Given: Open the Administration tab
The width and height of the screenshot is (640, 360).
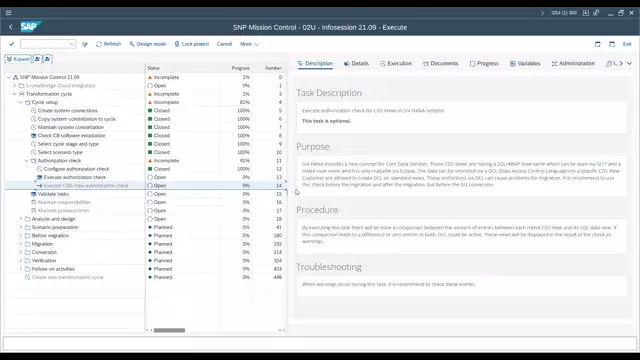Looking at the screenshot, I should point(573,64).
